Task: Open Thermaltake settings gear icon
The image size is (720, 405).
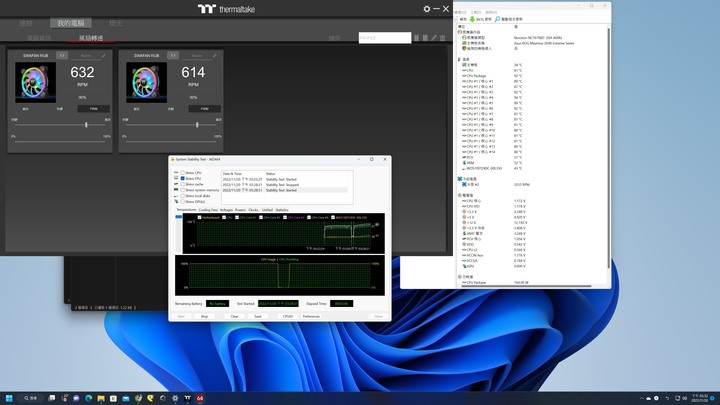Action: [427, 9]
